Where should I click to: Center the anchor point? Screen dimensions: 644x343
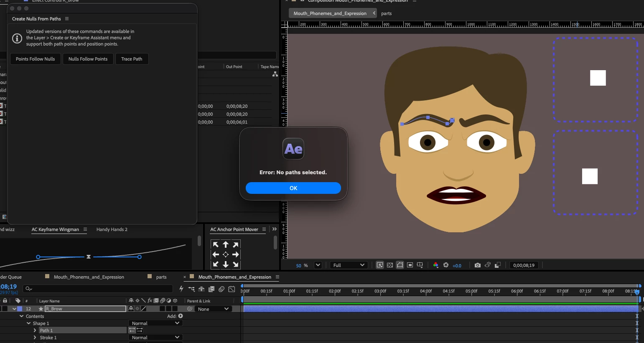(x=226, y=254)
